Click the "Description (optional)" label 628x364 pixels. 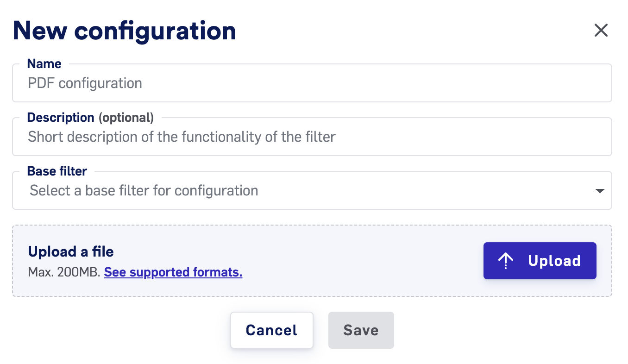[x=90, y=118]
